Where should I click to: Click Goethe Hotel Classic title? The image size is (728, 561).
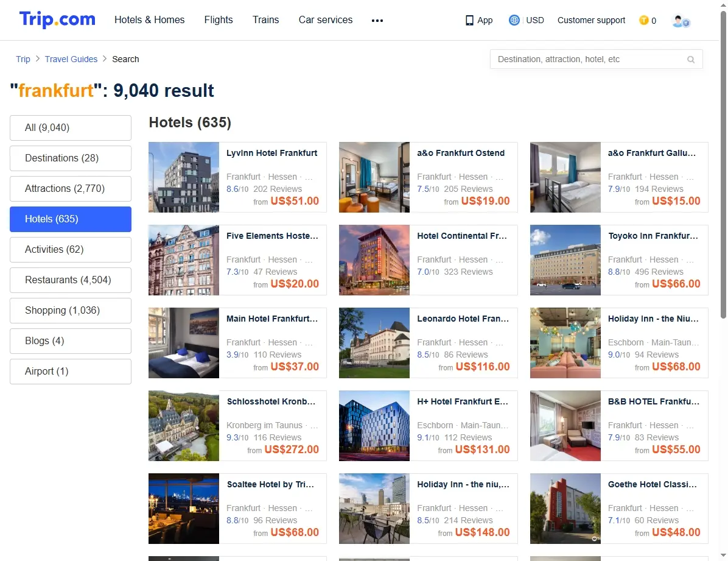pyautogui.click(x=653, y=484)
